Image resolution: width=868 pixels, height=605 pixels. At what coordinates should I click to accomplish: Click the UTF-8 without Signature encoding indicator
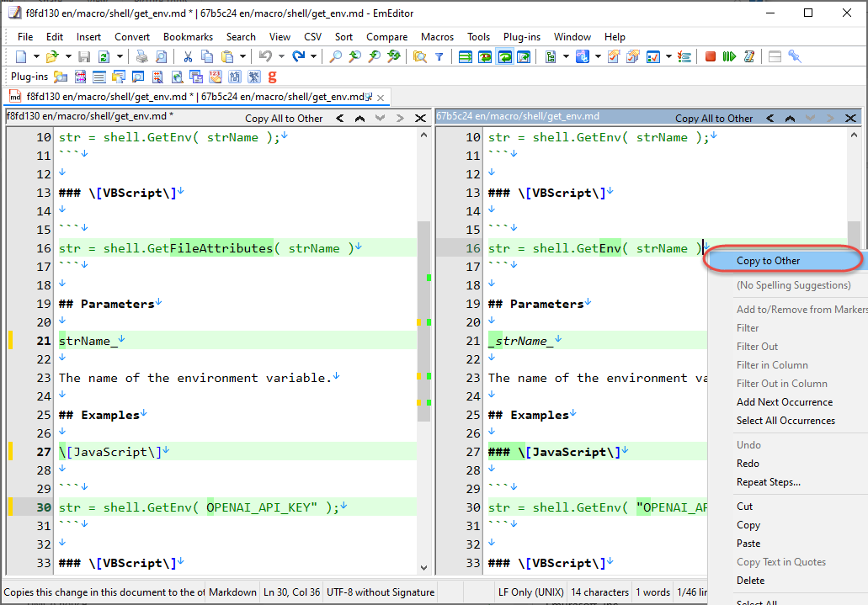coord(381,592)
